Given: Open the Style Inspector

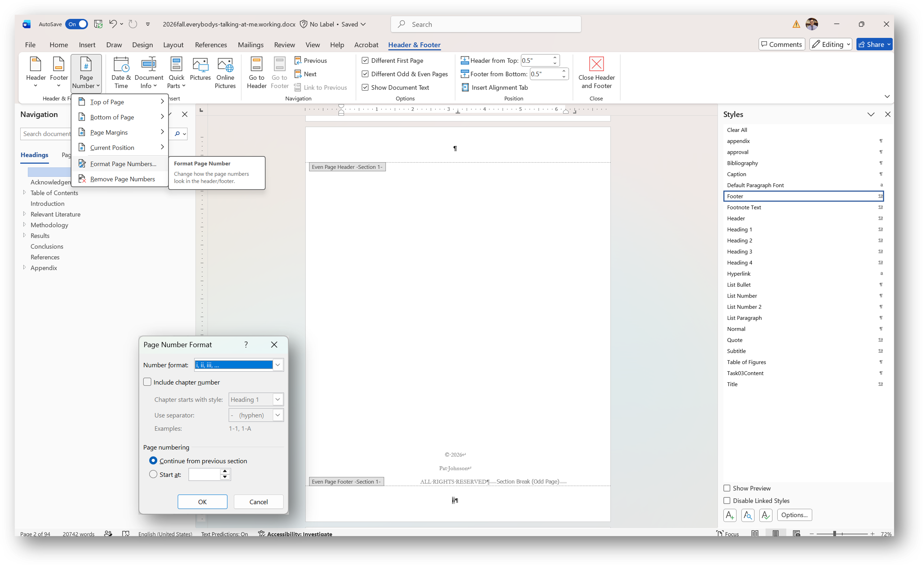Looking at the screenshot, I should [747, 515].
